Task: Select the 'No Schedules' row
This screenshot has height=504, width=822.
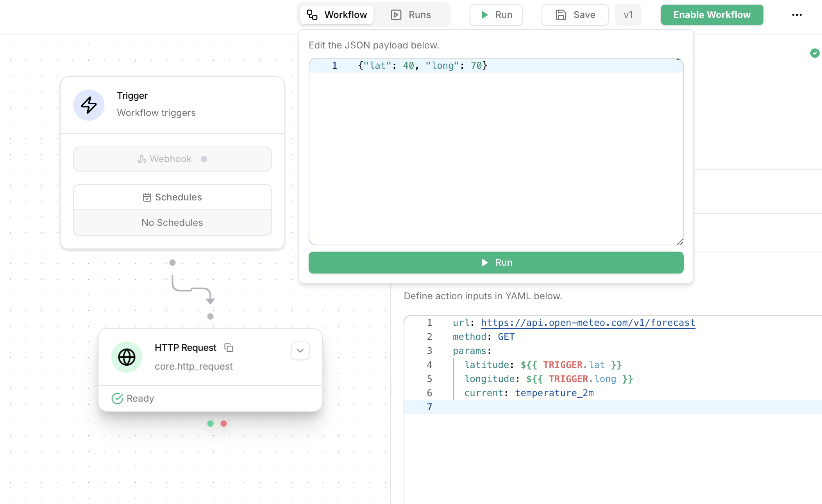Action: pyautogui.click(x=172, y=223)
